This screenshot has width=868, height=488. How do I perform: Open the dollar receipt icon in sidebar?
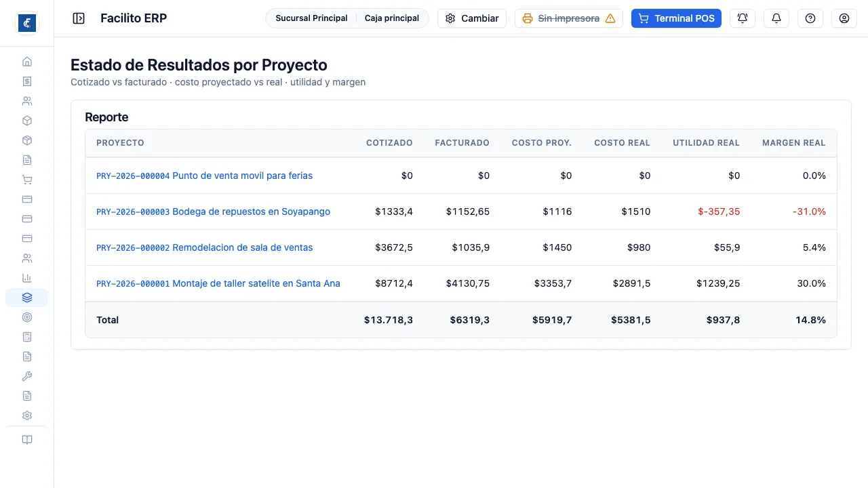pos(27,81)
